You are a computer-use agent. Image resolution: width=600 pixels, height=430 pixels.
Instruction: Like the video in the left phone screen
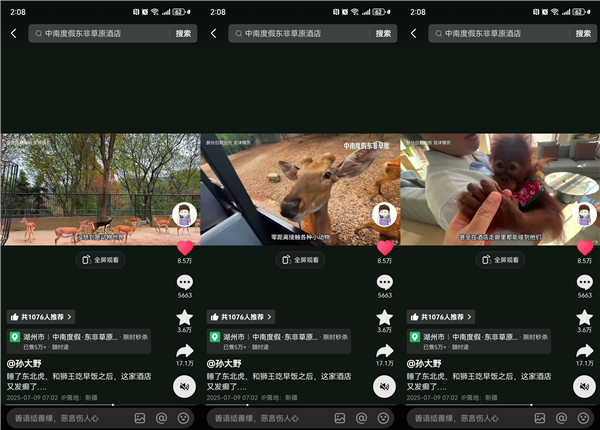(x=185, y=247)
